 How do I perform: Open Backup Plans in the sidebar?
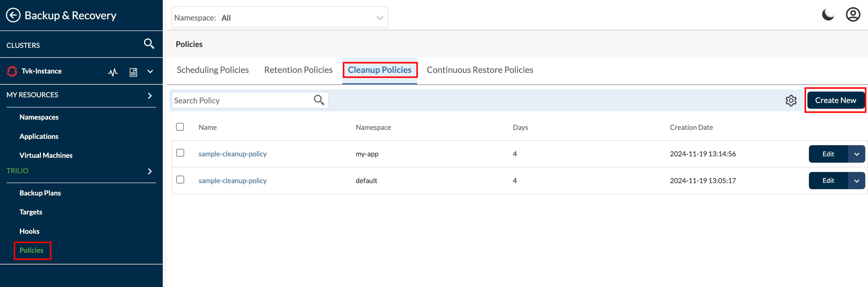[x=40, y=193]
